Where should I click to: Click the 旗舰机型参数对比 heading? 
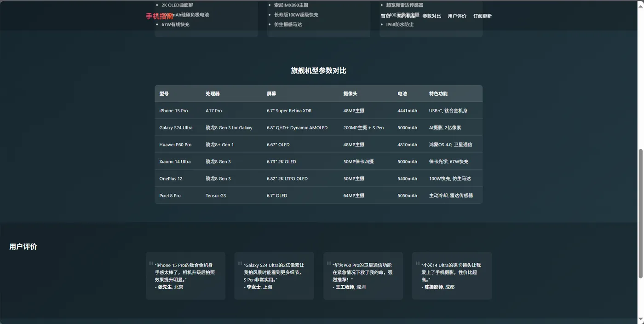[318, 70]
